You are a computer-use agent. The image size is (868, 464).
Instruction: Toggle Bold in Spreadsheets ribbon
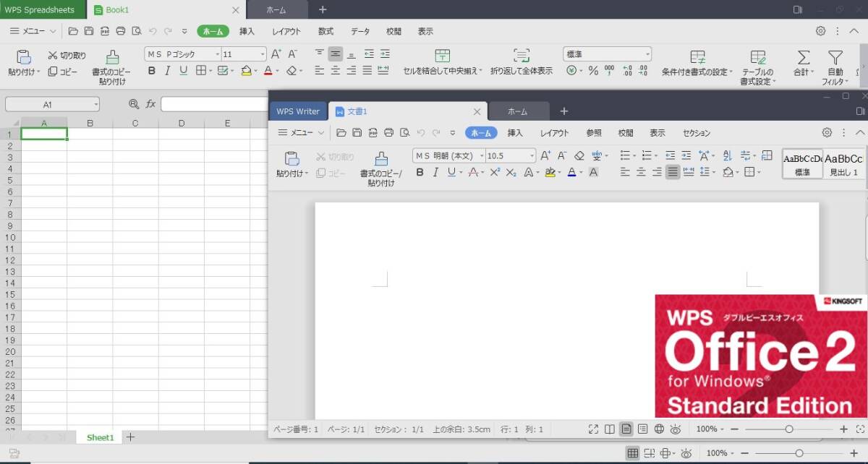[x=151, y=71]
